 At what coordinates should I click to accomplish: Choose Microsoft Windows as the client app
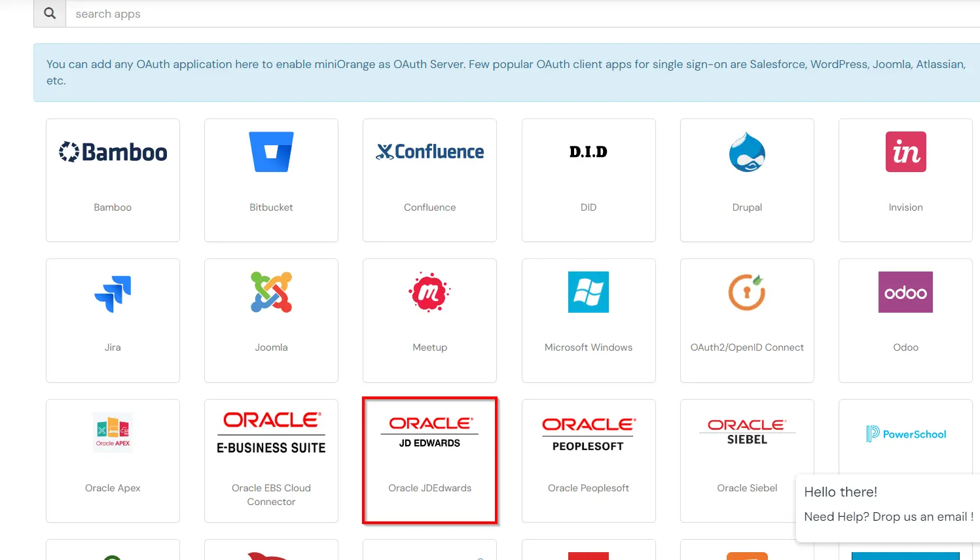pos(589,321)
